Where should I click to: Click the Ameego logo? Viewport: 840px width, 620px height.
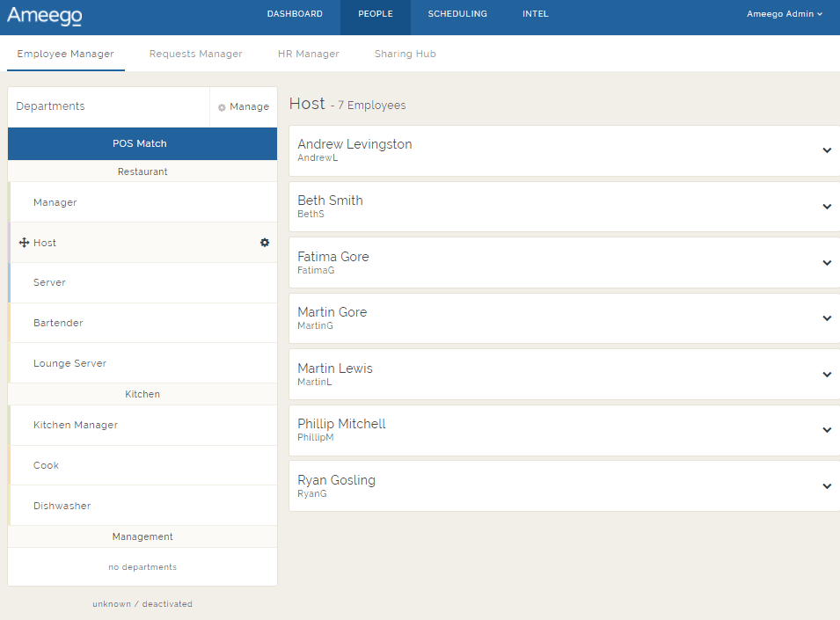coord(44,16)
